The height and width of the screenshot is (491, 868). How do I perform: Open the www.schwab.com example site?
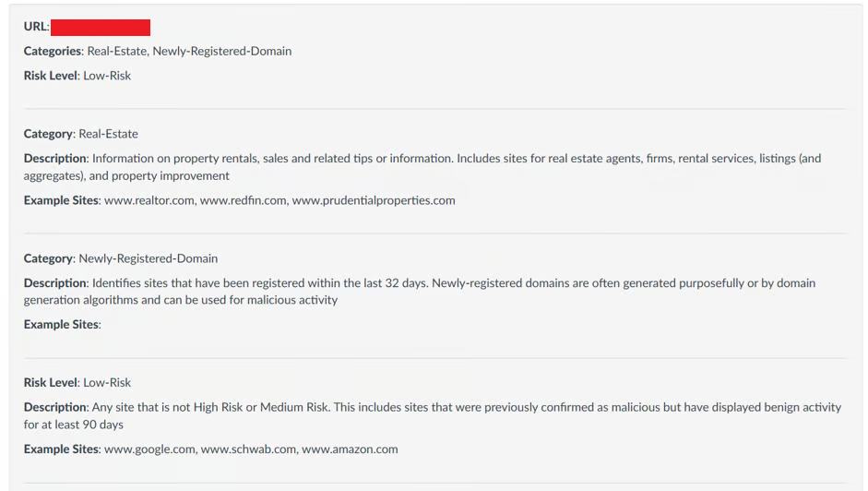(248, 449)
